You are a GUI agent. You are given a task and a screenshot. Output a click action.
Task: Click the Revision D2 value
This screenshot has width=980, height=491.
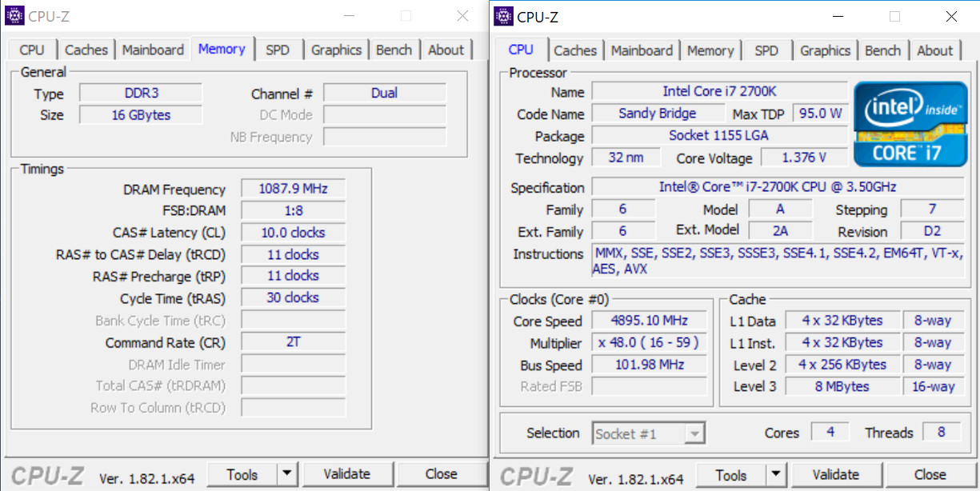coord(932,231)
